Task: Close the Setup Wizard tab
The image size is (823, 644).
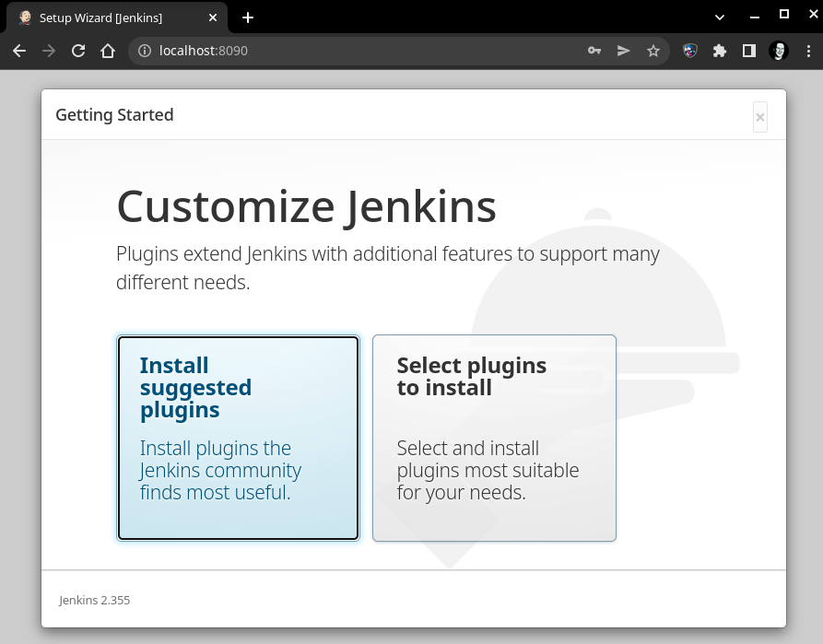Action: 213,18
